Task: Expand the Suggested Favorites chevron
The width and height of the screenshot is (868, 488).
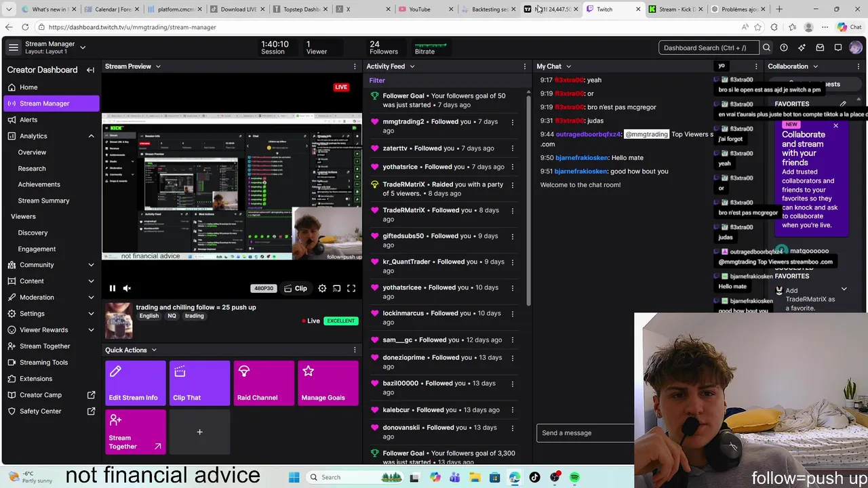Action: click(x=844, y=289)
